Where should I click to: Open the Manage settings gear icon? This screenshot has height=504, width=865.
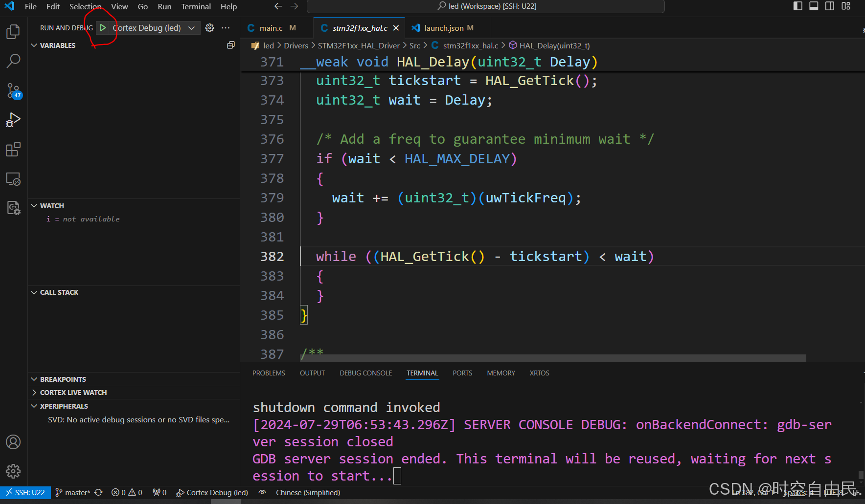pos(13,471)
